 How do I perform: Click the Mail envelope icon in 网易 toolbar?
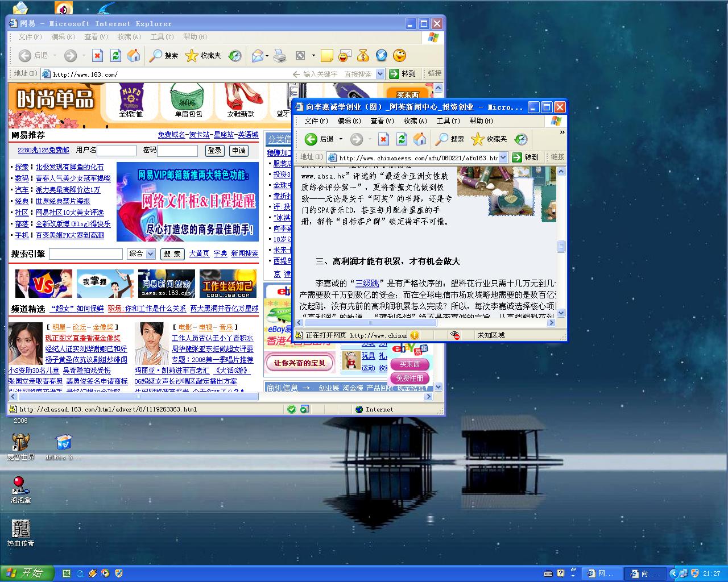257,56
